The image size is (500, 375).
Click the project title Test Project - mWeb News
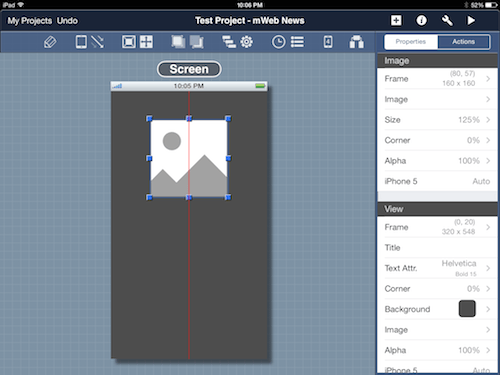[250, 21]
